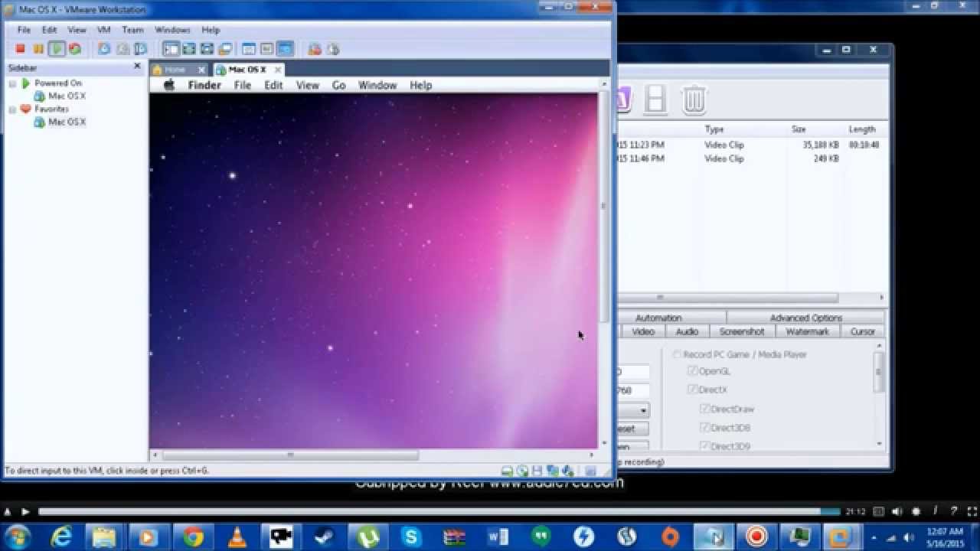Open VMware Help menu

coord(211,30)
